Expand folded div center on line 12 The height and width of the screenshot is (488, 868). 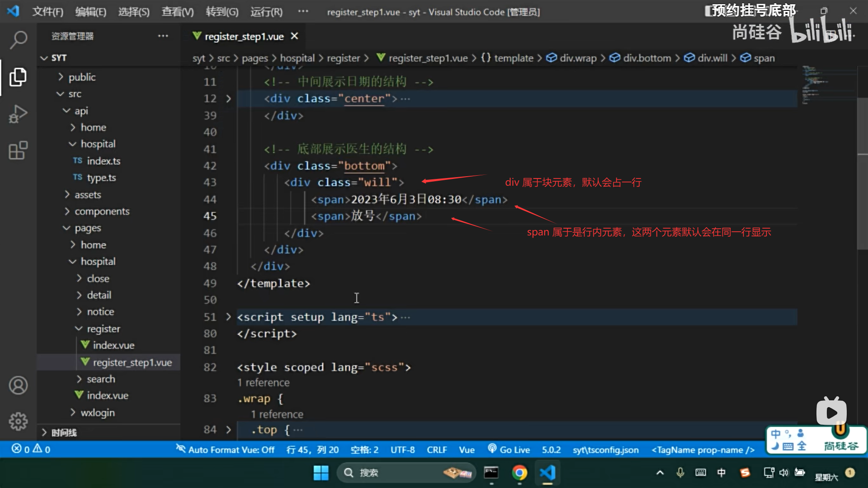[228, 99]
